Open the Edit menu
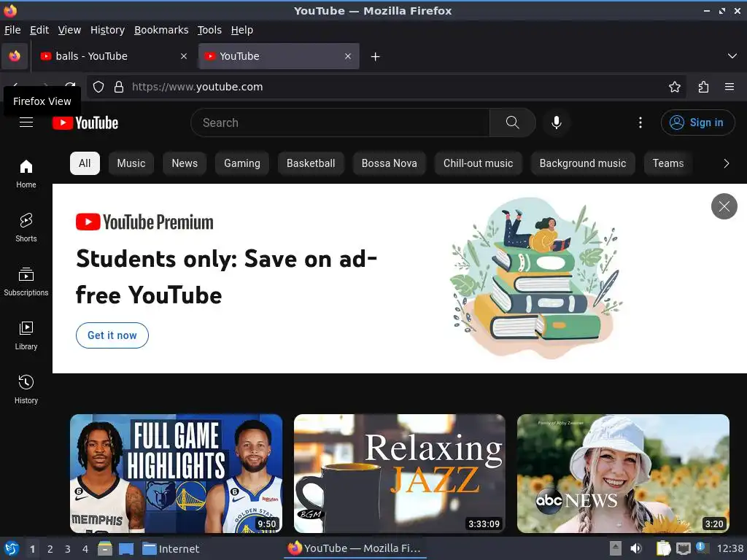 (39, 30)
